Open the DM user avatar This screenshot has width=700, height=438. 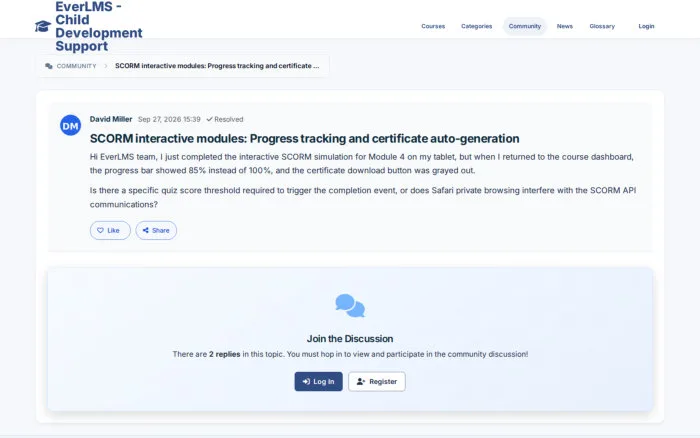tap(71, 125)
